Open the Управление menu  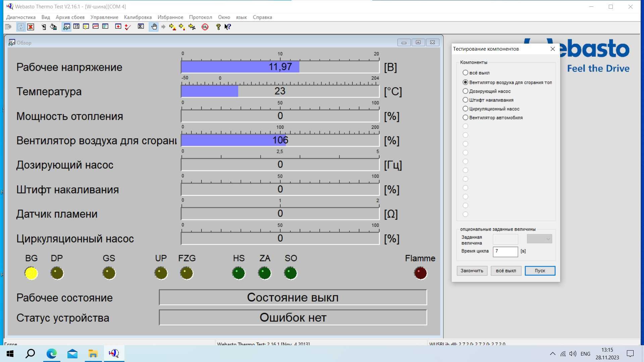[104, 17]
